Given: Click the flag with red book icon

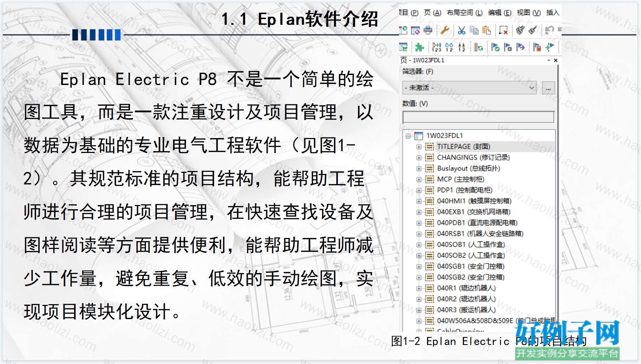Looking at the screenshot, I should pos(537,47).
